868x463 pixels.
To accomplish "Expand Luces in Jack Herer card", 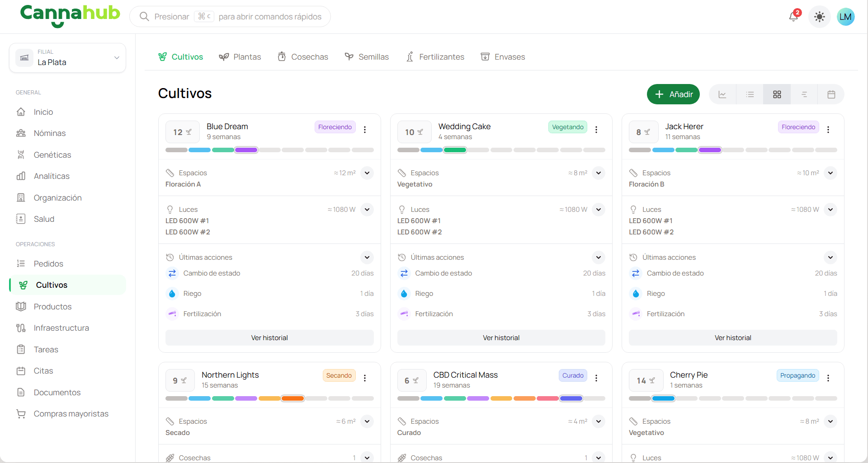I will click(x=830, y=210).
